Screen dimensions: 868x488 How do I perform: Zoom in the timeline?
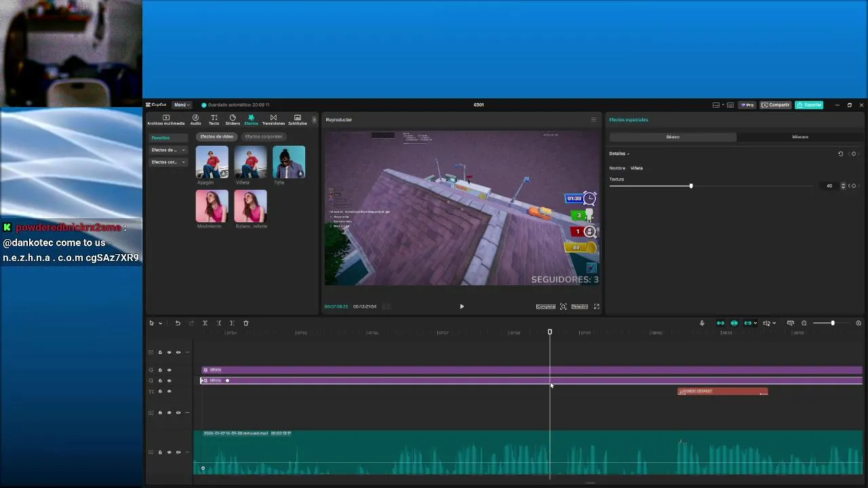859,323
